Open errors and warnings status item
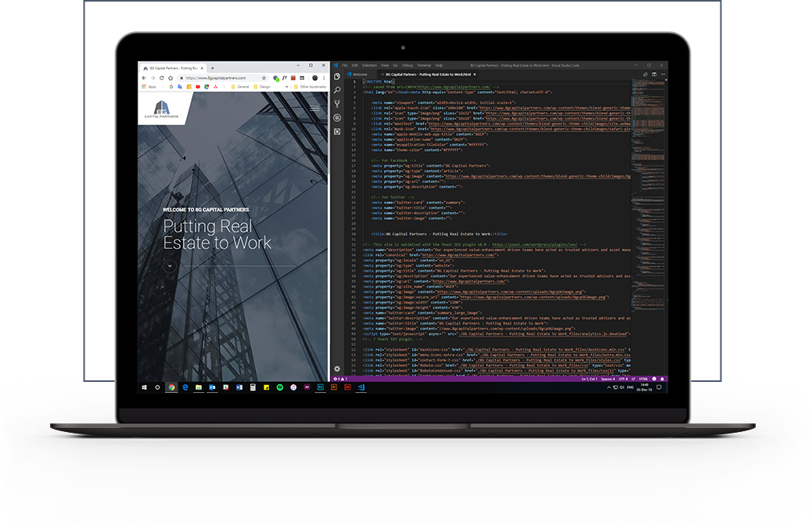 click(x=341, y=379)
